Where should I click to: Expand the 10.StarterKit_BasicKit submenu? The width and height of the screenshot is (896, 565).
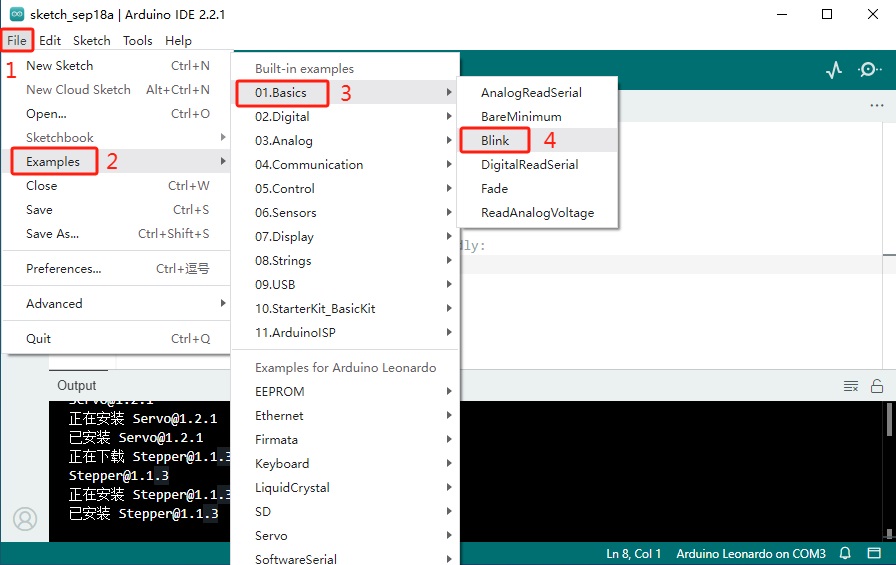345,308
